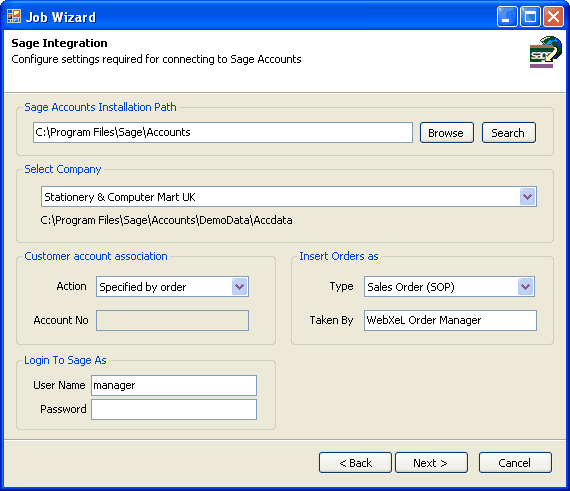Click the User Name field
570x491 pixels.
[174, 385]
